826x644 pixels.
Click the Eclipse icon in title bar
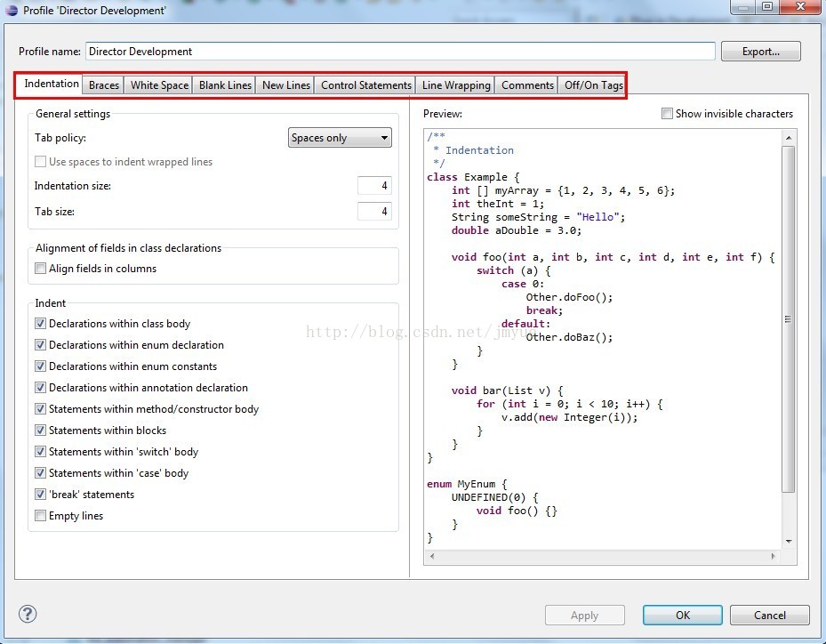tap(12, 10)
